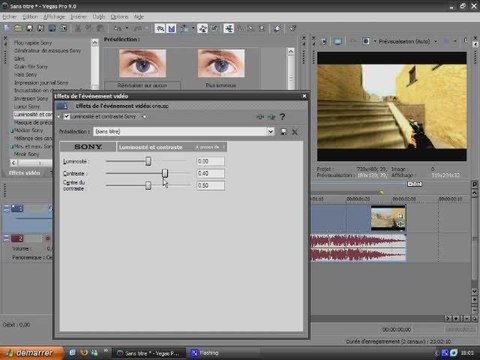Open the Edition menu

30,17
